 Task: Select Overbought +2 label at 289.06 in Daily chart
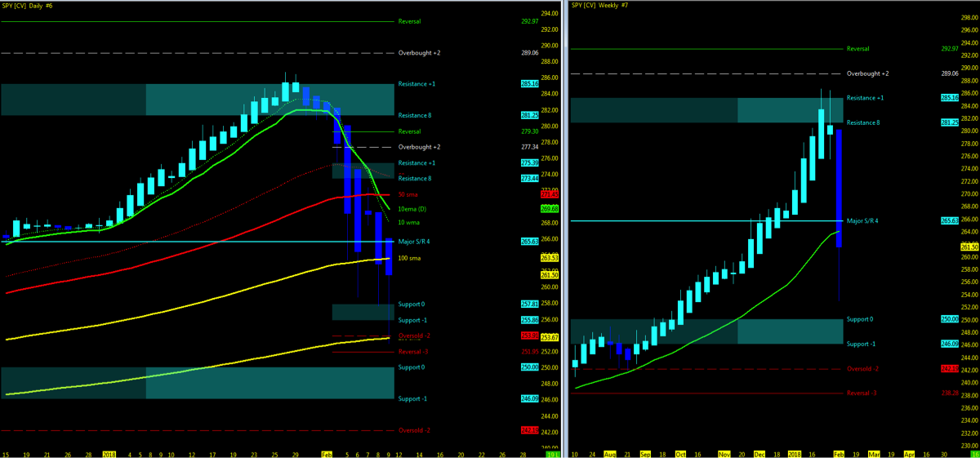pyautogui.click(x=419, y=53)
